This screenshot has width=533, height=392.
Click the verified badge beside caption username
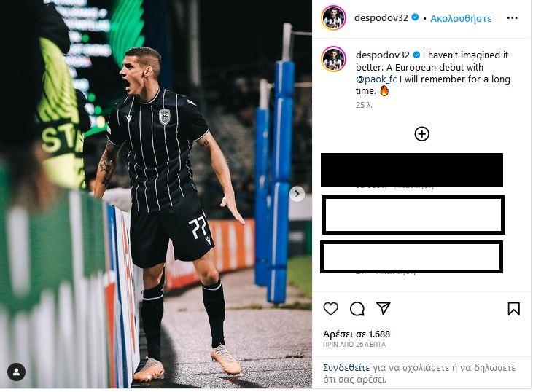point(416,55)
